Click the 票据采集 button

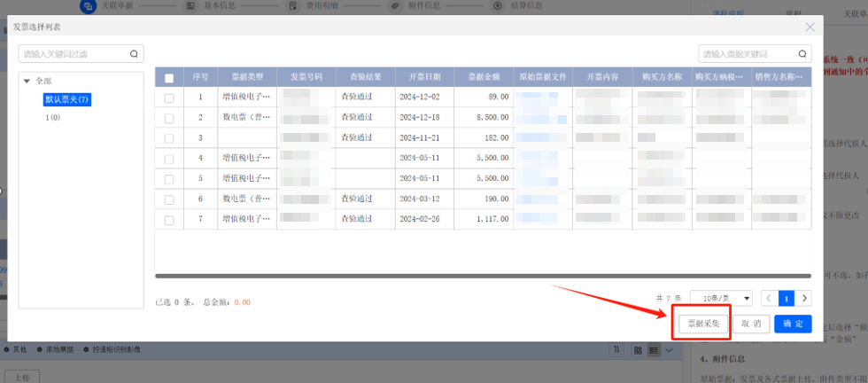[703, 324]
